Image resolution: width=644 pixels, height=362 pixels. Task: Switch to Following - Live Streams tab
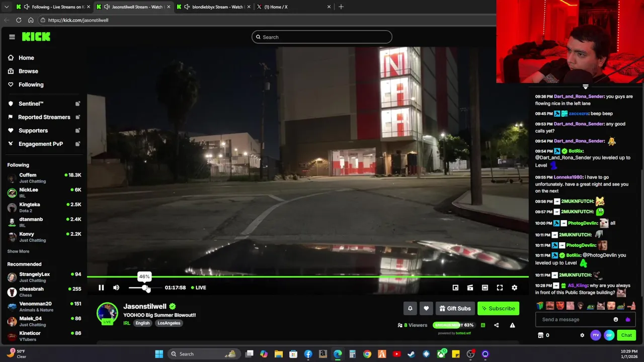pos(53,7)
